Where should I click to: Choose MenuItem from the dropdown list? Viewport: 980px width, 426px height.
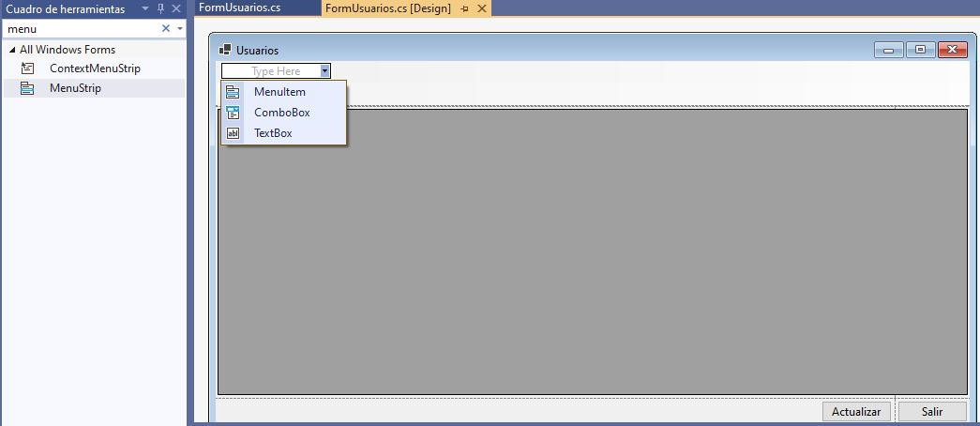(x=284, y=92)
